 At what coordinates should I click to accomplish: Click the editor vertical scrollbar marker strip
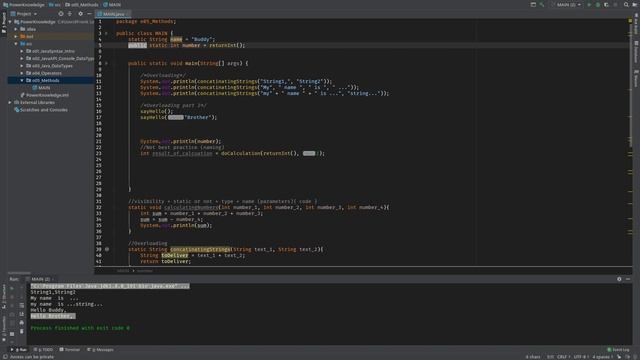tap(630, 143)
